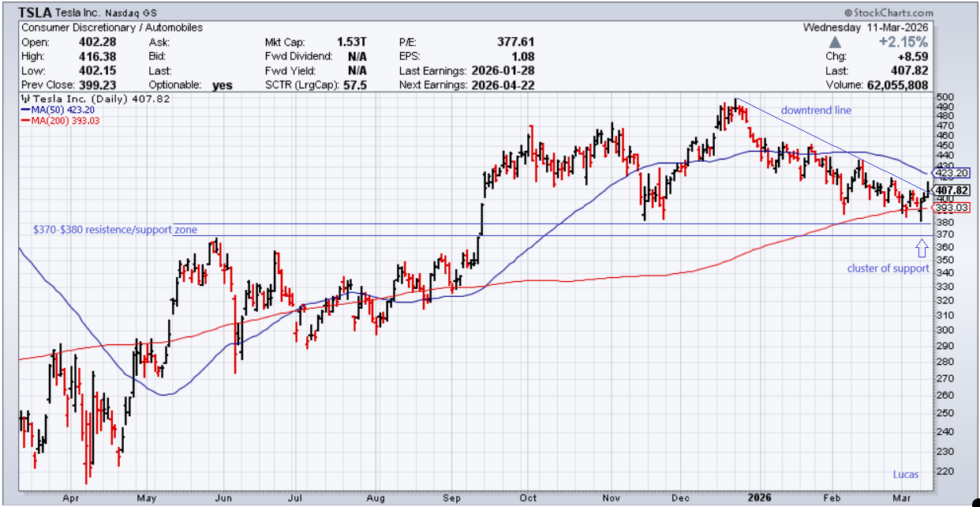Click the May label on the time axis
Screen dimensions: 980x507
[x=147, y=498]
